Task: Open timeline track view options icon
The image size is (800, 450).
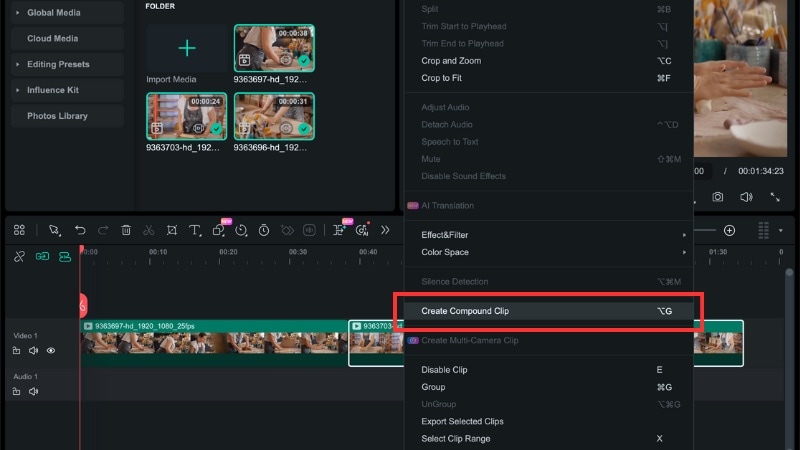Action: tap(763, 231)
